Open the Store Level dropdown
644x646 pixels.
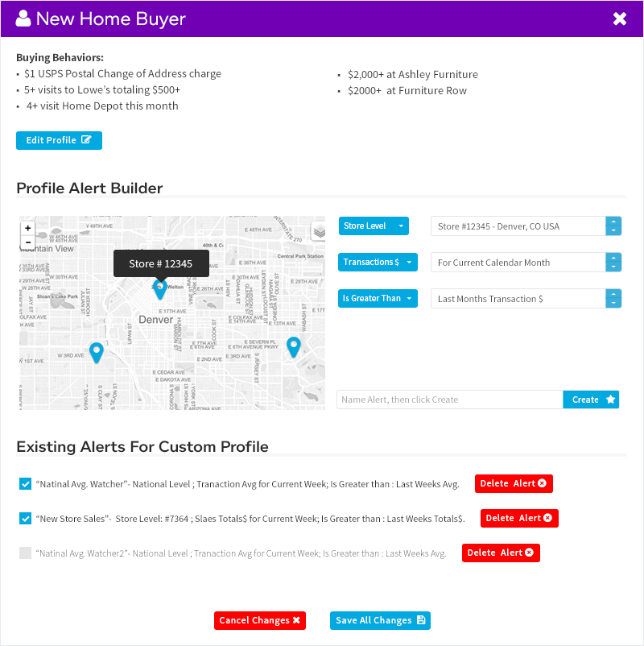click(374, 226)
